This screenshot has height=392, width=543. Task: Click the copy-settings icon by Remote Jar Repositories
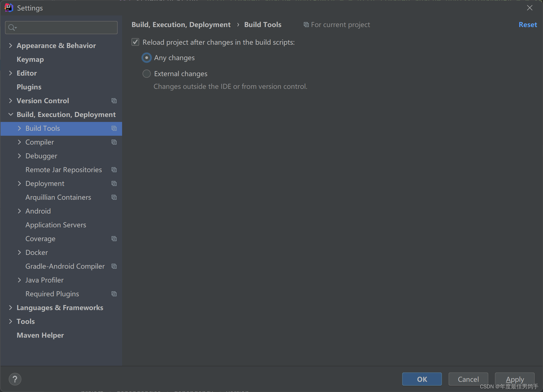(x=114, y=170)
